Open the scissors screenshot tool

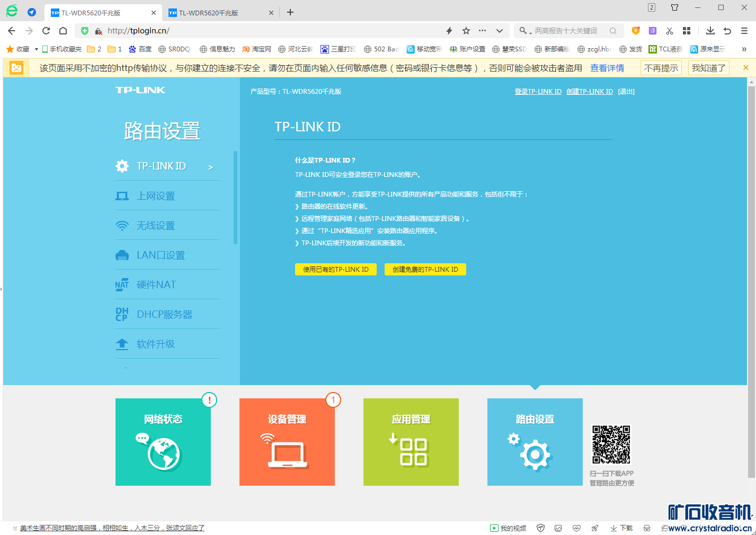point(670,31)
